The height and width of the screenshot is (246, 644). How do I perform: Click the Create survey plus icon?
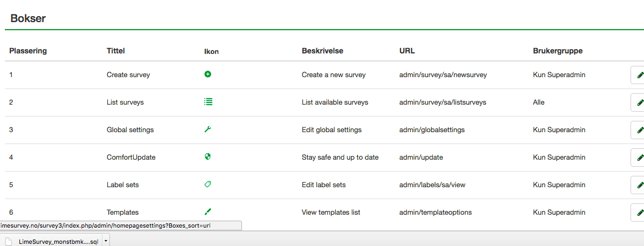tap(207, 74)
